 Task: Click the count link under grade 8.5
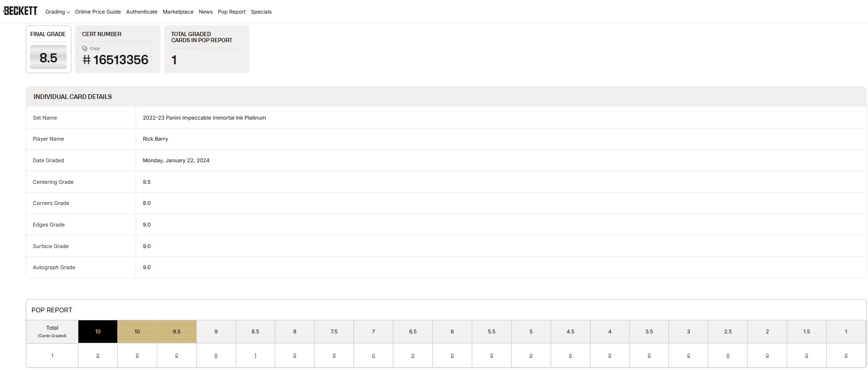255,355
